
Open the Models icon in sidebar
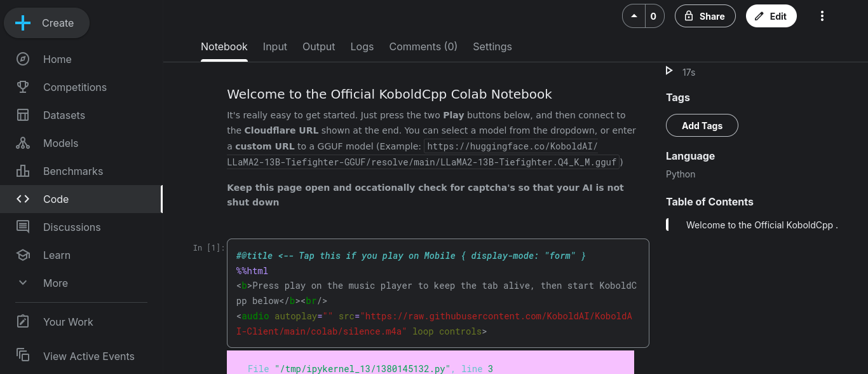pyautogui.click(x=23, y=143)
